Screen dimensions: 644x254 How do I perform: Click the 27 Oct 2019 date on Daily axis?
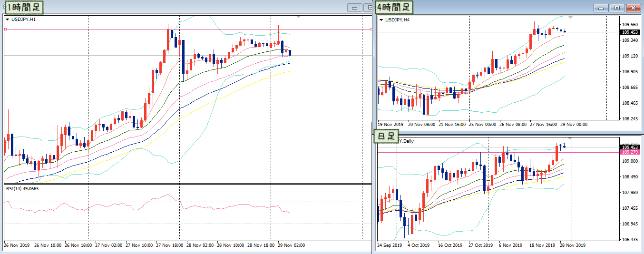[482, 245]
